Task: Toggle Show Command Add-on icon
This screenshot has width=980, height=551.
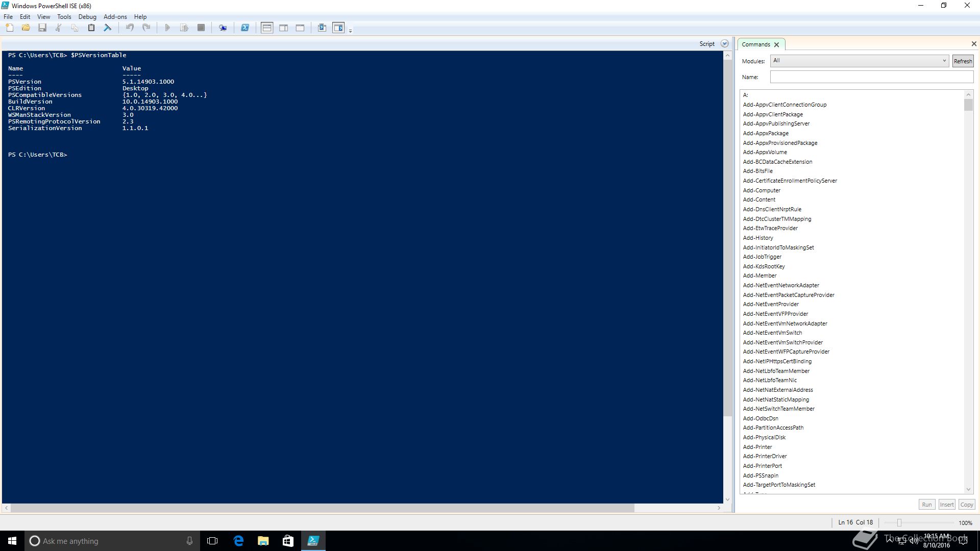Action: click(x=338, y=28)
